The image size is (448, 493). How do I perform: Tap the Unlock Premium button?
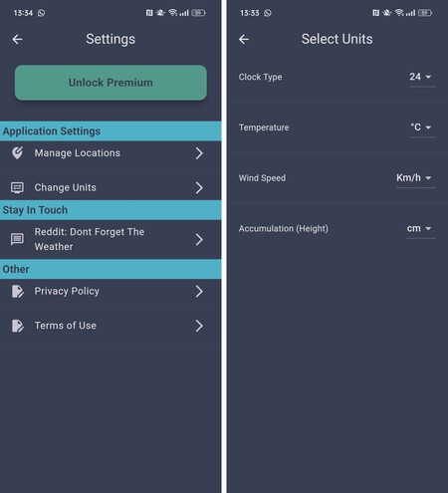click(x=111, y=83)
